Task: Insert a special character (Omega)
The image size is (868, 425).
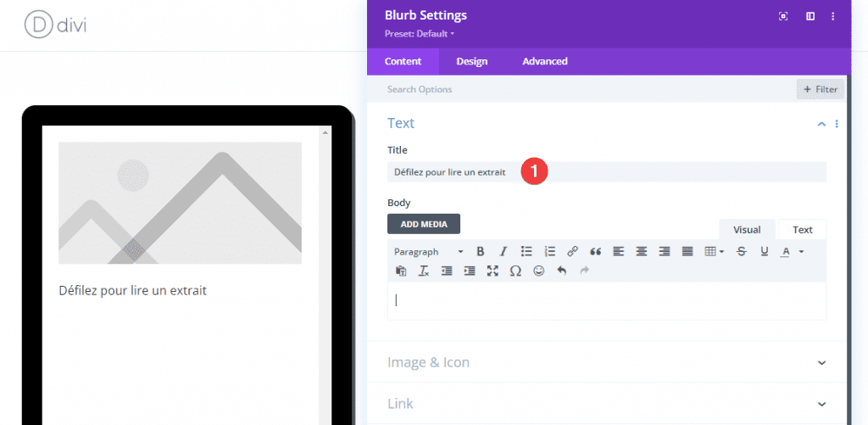Action: click(x=515, y=271)
